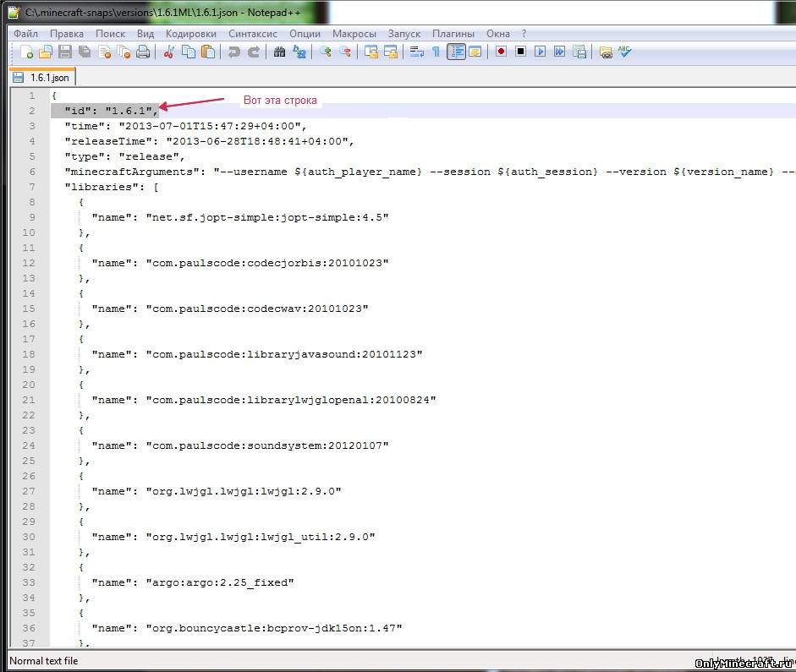The image size is (796, 672).
Task: Toggle show all characters pilcrow button
Action: click(x=436, y=52)
